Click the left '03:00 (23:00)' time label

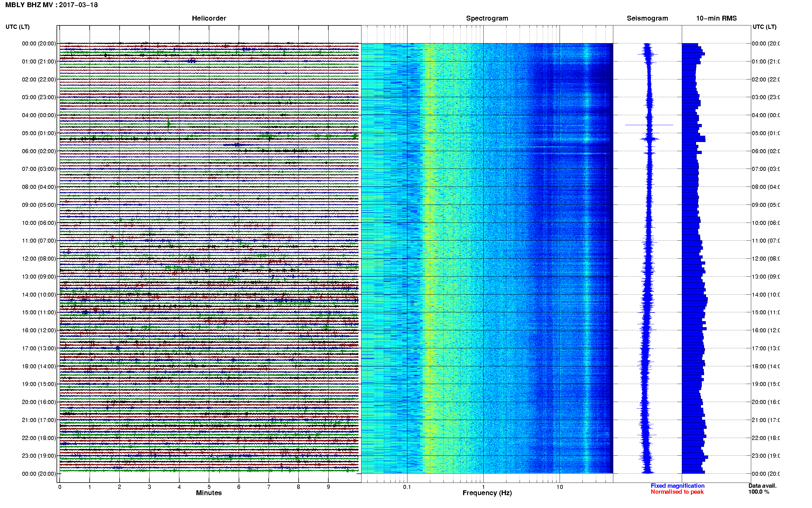39,97
